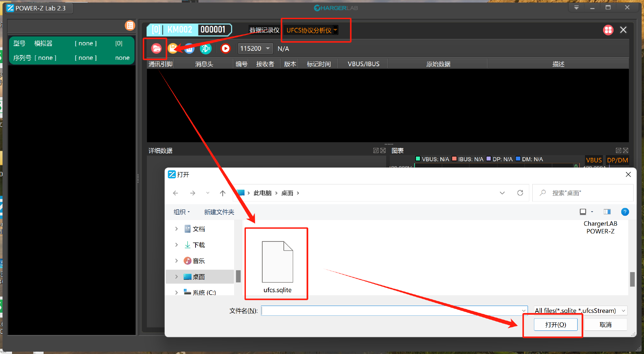The image size is (644, 354).
Task: Switch chart view to DP/DM
Action: pyautogui.click(x=617, y=160)
